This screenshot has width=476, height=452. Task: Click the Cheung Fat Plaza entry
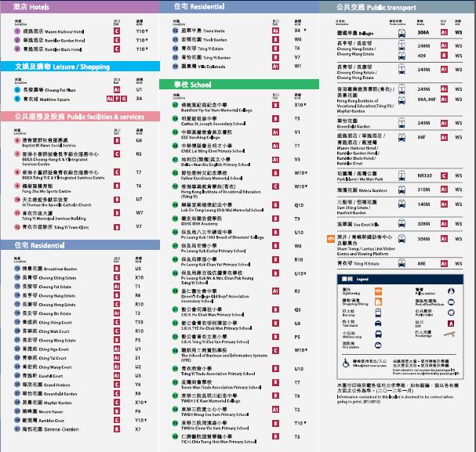pyautogui.click(x=49, y=90)
